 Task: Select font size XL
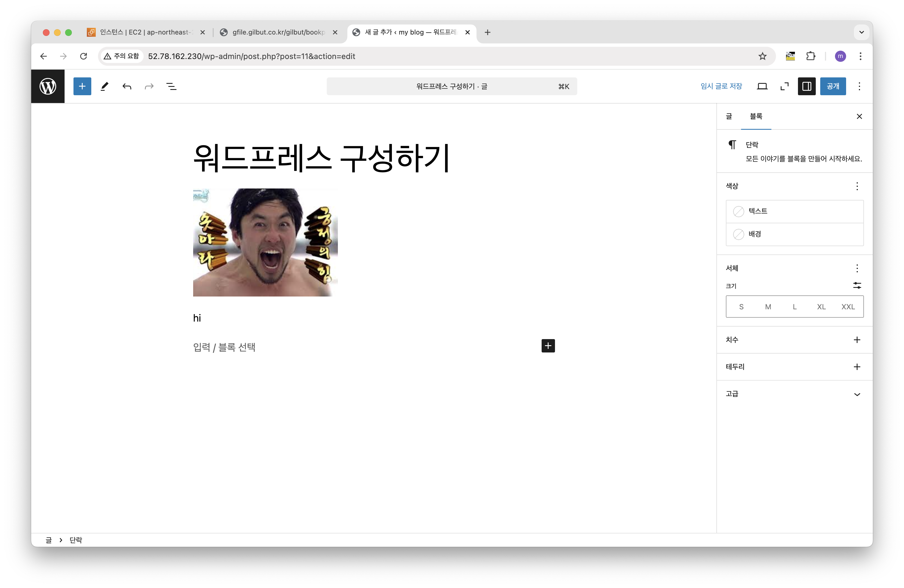[821, 307]
